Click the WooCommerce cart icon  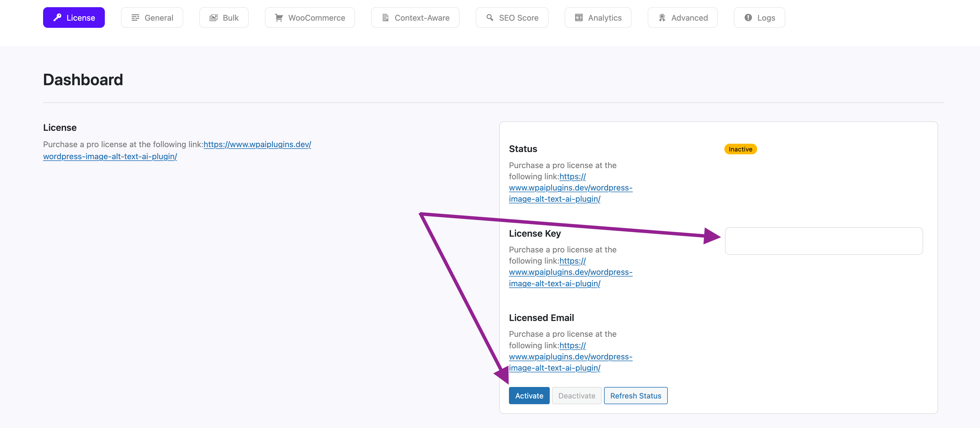(x=279, y=17)
